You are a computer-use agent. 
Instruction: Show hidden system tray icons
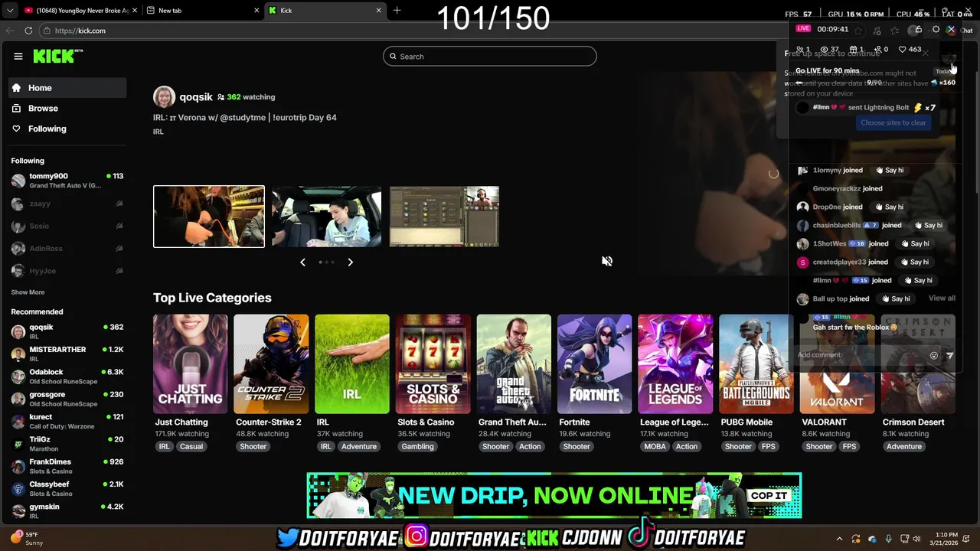[839, 539]
